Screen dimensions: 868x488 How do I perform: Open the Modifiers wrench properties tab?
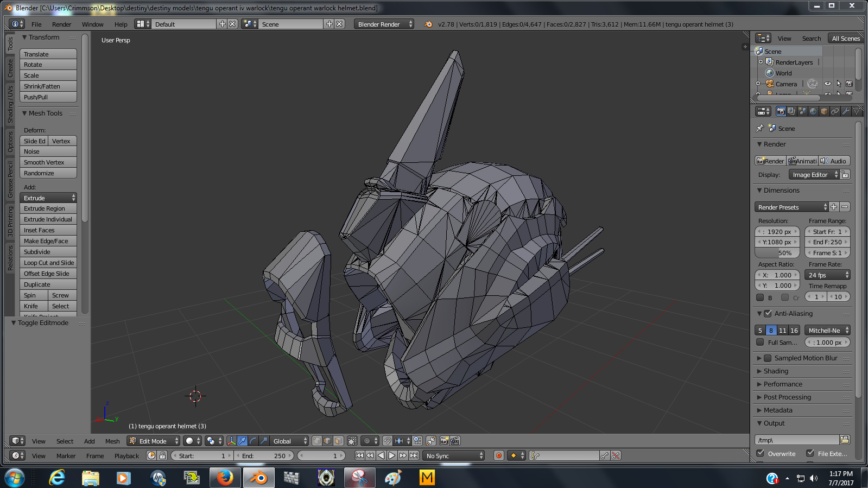[x=846, y=111]
